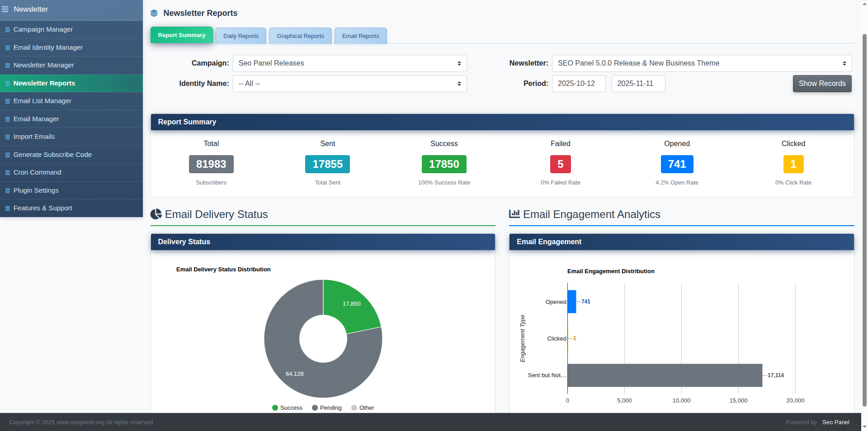Click the Import Emails sidebar icon
This screenshot has height=431, width=868.
pyautogui.click(x=7, y=137)
